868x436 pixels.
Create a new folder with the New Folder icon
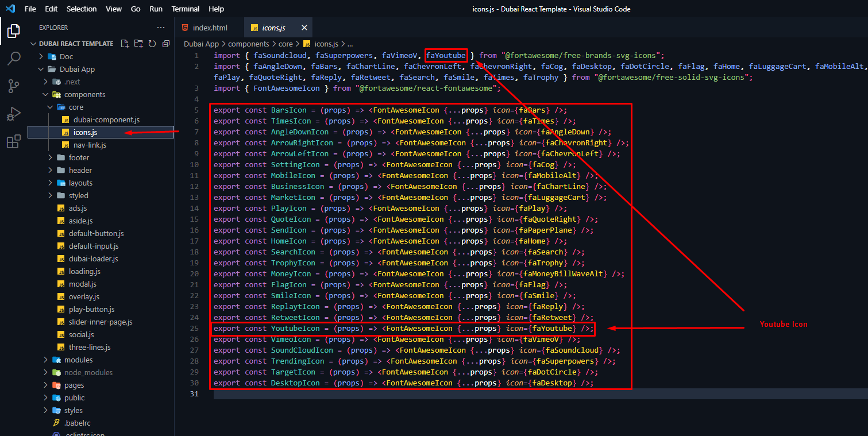click(138, 44)
